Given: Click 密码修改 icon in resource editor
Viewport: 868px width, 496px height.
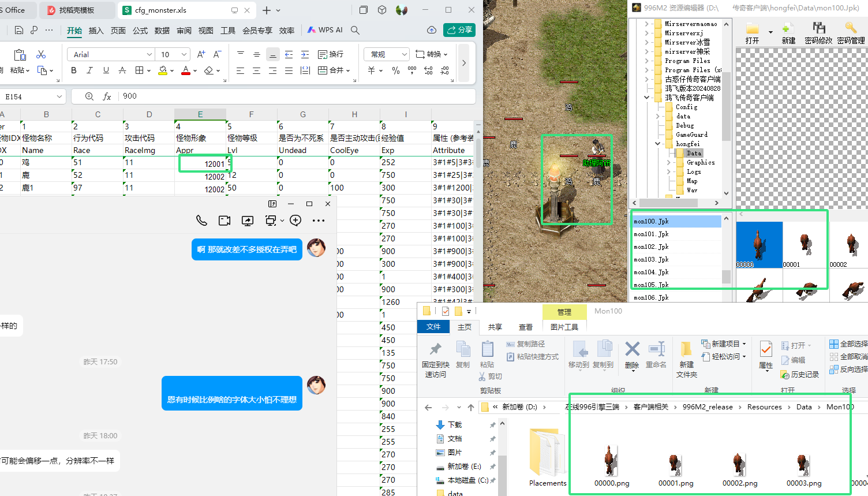Looking at the screenshot, I should (x=818, y=33).
